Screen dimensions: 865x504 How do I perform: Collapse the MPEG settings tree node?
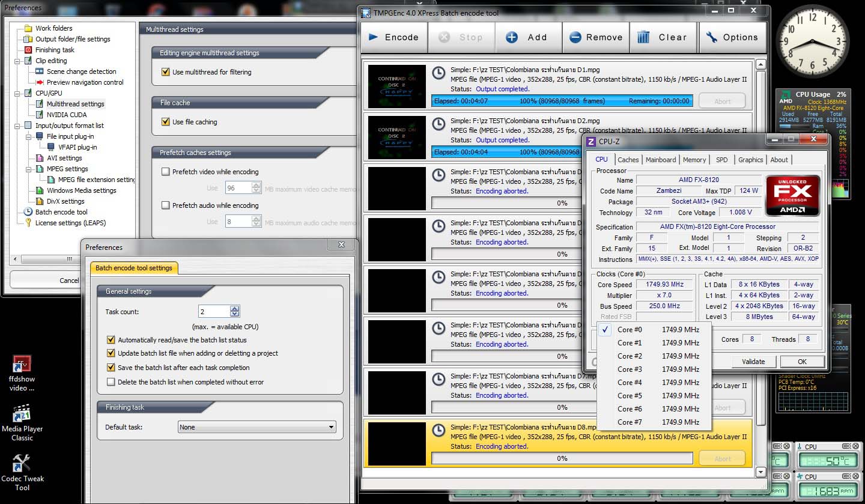[29, 169]
